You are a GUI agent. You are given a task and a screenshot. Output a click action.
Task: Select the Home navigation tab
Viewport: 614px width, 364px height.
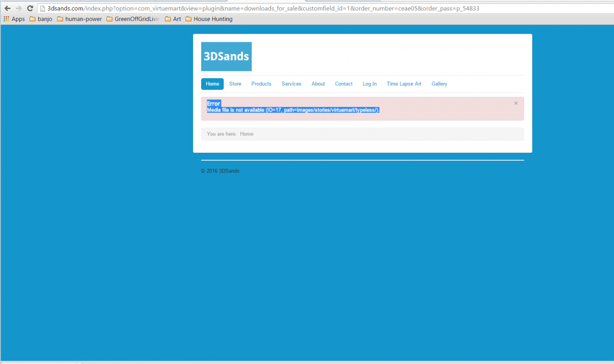[x=212, y=84]
